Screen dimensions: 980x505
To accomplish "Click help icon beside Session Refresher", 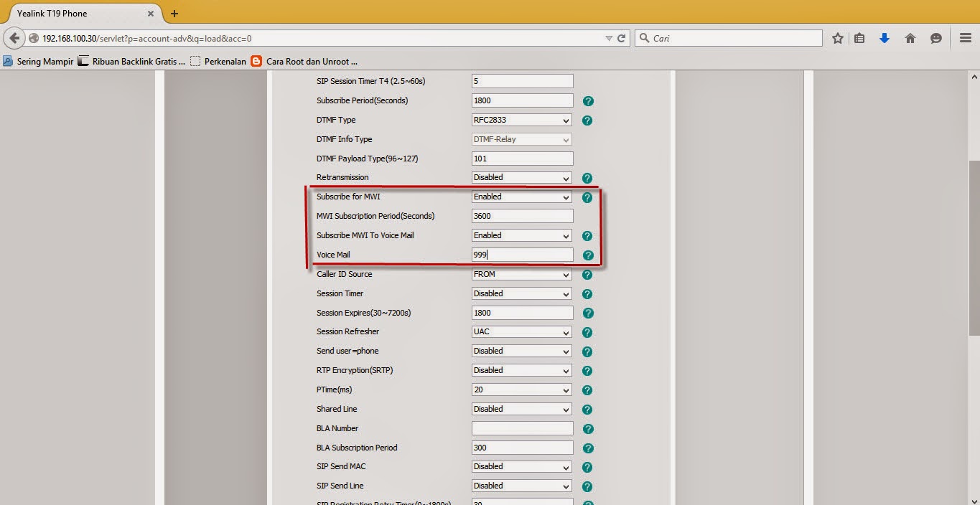I will pyautogui.click(x=587, y=333).
